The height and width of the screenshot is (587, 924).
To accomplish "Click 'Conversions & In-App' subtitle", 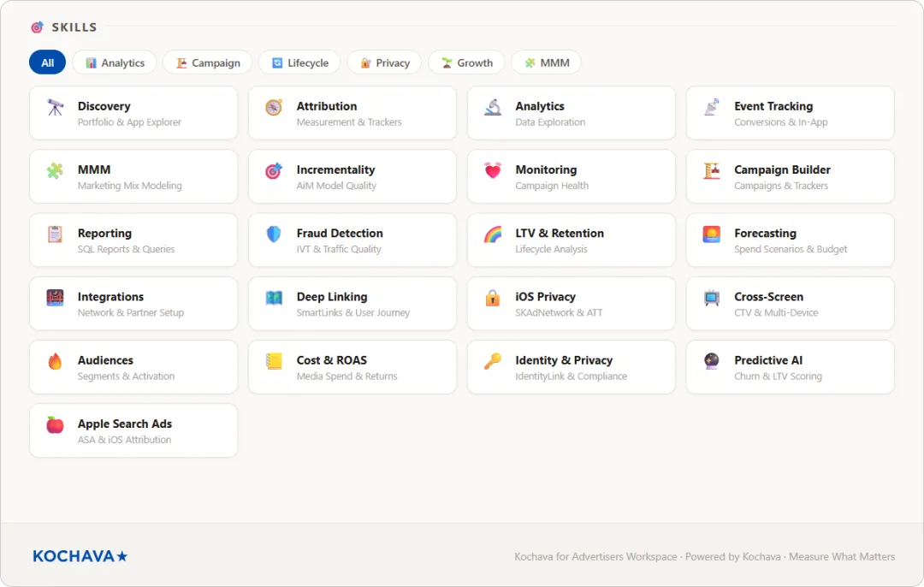I will [x=781, y=122].
